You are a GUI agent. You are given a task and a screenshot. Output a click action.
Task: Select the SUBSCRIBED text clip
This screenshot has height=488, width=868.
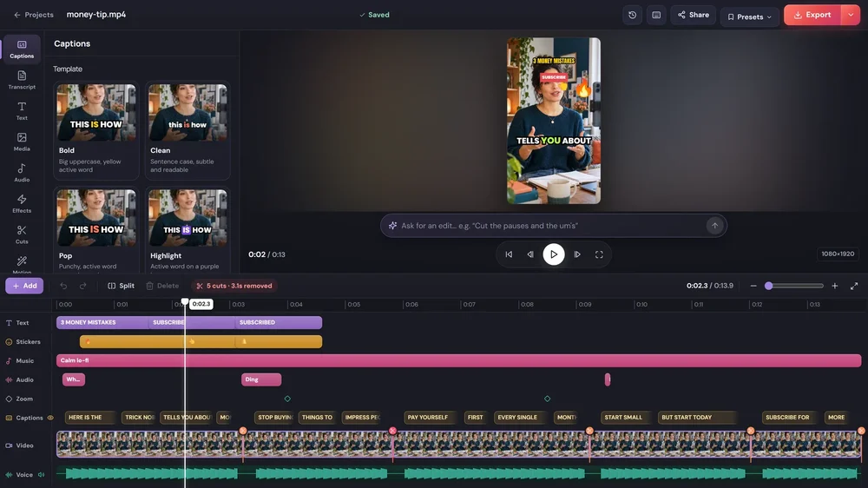[279, 322]
